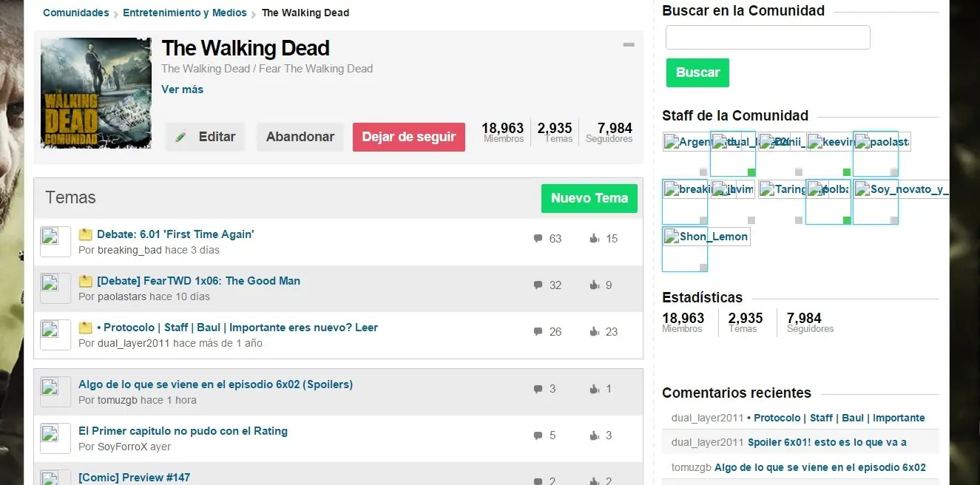Open the avatar beside the Protocolo | Staff | Baul topic
Image resolution: width=980 pixels, height=485 pixels.
coord(55,335)
